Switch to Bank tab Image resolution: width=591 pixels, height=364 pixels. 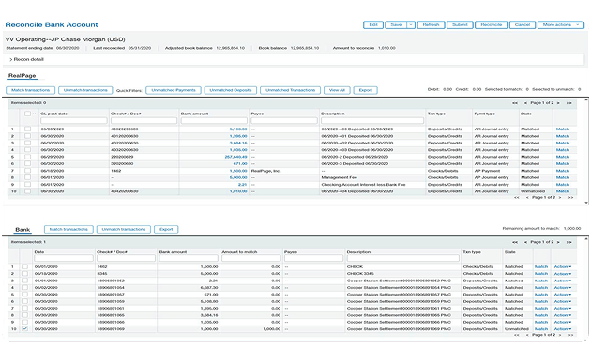pos(23,230)
